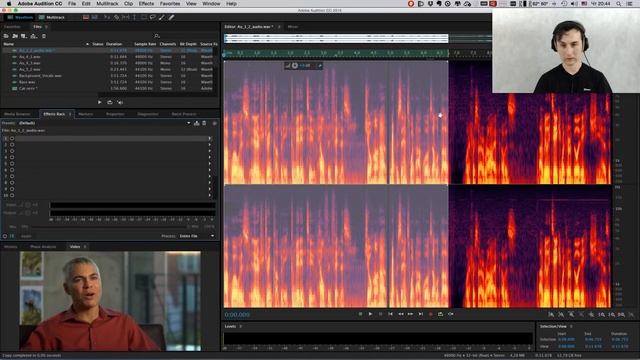
Task: Click the trash icon in Files panel
Action: click(44, 36)
